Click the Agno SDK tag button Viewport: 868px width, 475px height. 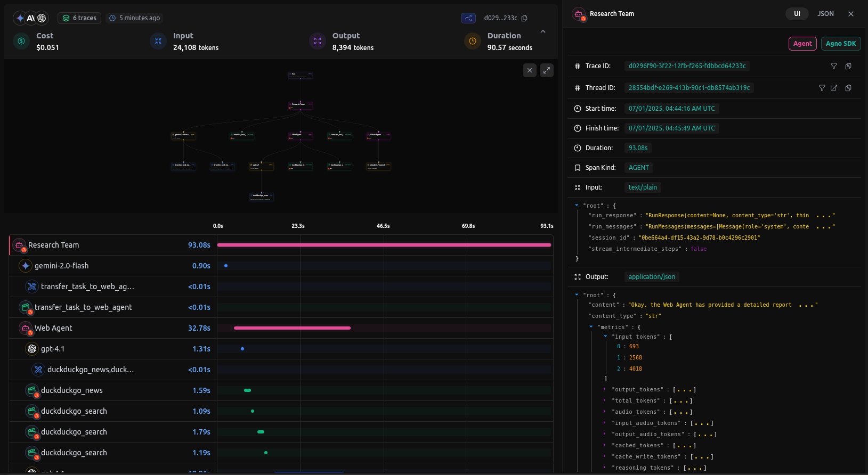pos(841,44)
